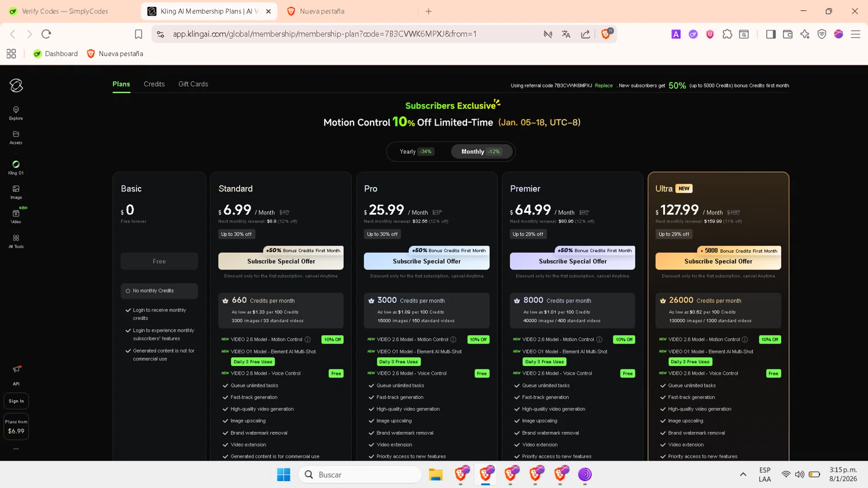Open a new browser tab

click(x=429, y=11)
